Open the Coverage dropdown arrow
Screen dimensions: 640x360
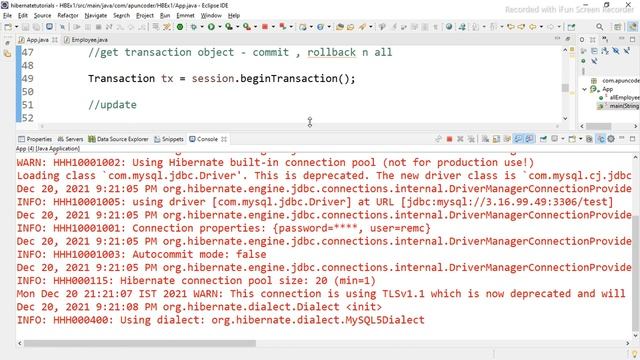238,27
